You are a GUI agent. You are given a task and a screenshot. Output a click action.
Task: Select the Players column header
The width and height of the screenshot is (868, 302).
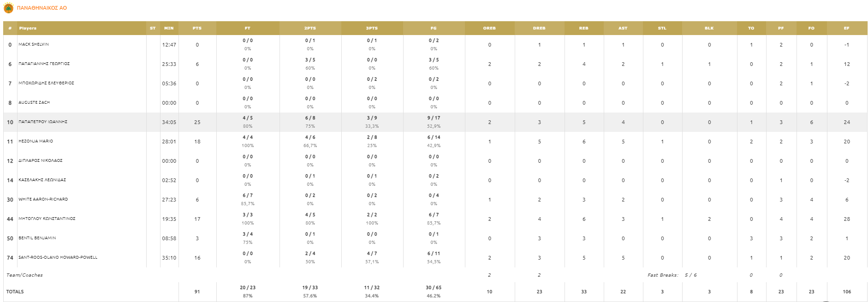[x=28, y=28]
